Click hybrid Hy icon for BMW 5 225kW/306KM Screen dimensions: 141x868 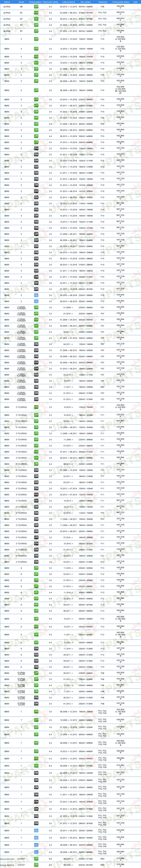[x=36, y=295]
